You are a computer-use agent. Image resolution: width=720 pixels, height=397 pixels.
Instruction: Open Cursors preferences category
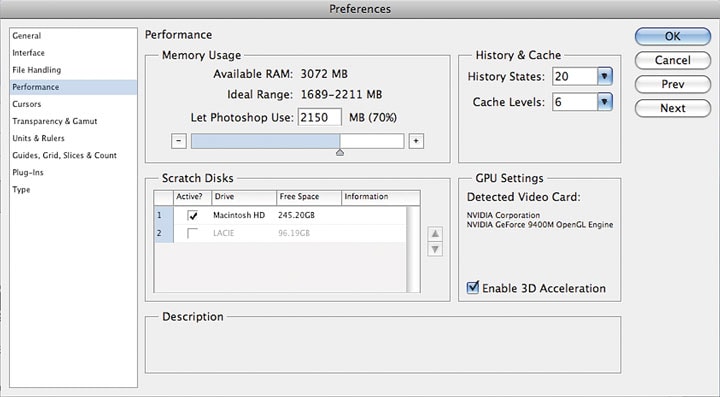[x=73, y=104]
